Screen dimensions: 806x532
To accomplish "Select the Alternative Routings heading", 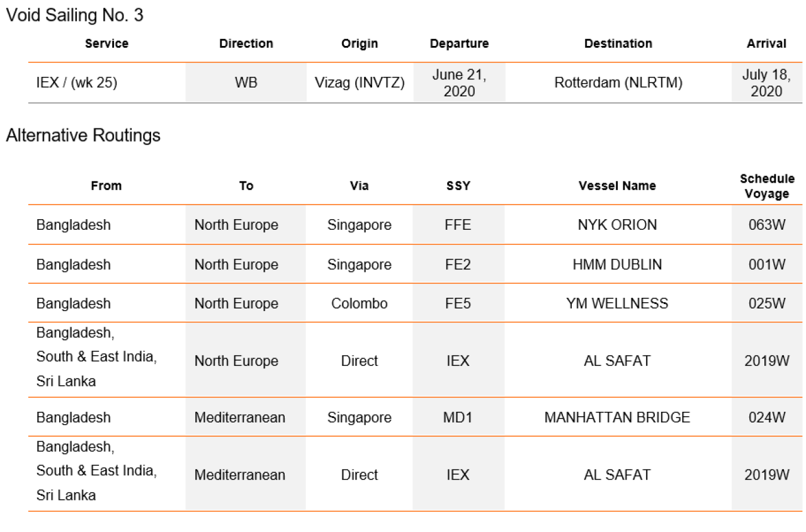I will coord(83,135).
